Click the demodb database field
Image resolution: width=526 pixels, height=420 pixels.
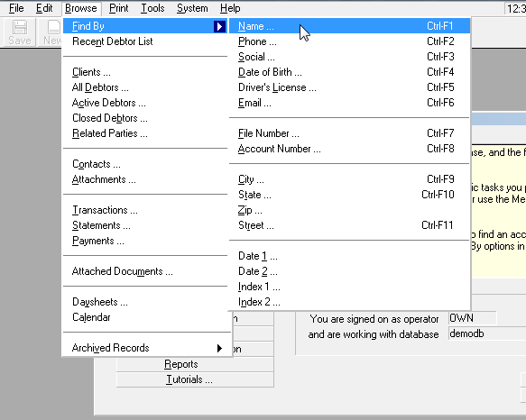(487, 333)
